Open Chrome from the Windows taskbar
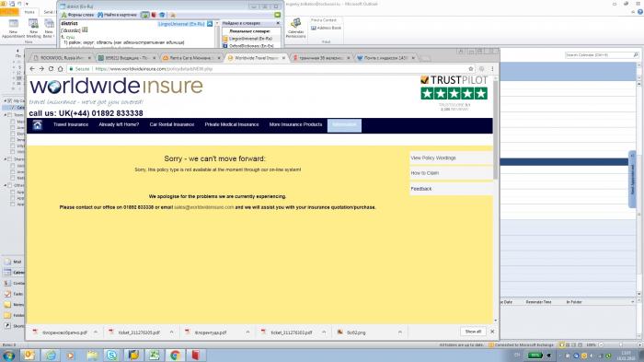This screenshot has width=644, height=362. coord(175,355)
